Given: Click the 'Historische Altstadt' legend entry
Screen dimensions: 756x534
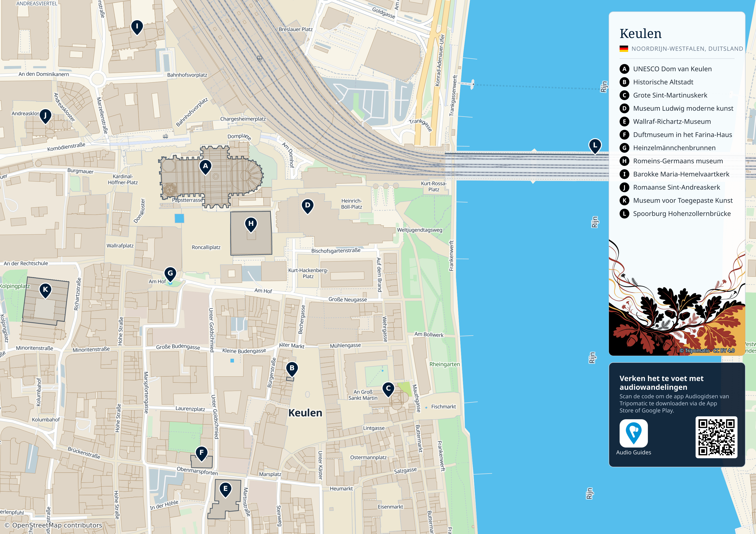Looking at the screenshot, I should [663, 82].
